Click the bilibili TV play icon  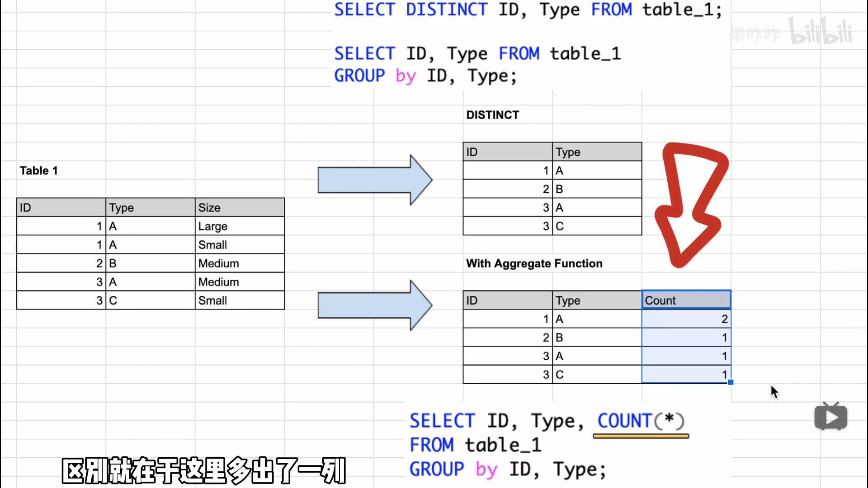pos(830,417)
